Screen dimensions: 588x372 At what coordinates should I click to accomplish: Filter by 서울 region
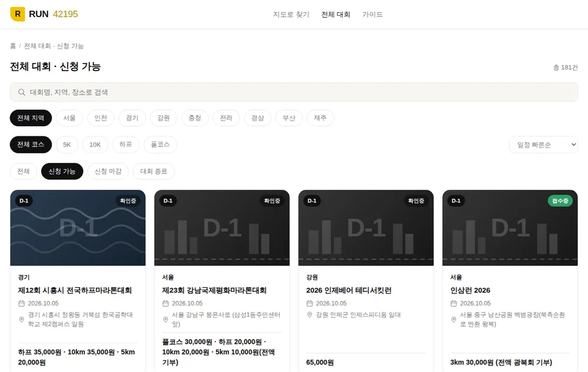(69, 118)
